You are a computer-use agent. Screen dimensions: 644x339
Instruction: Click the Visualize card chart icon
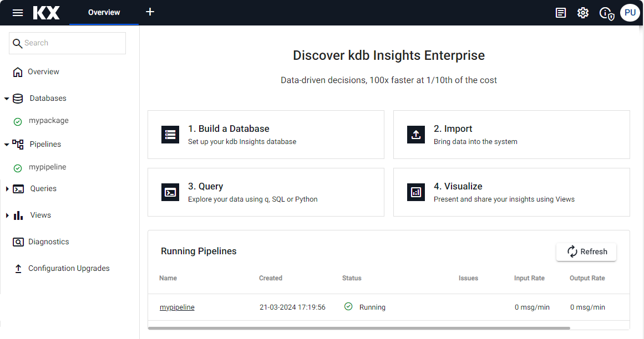(x=415, y=192)
